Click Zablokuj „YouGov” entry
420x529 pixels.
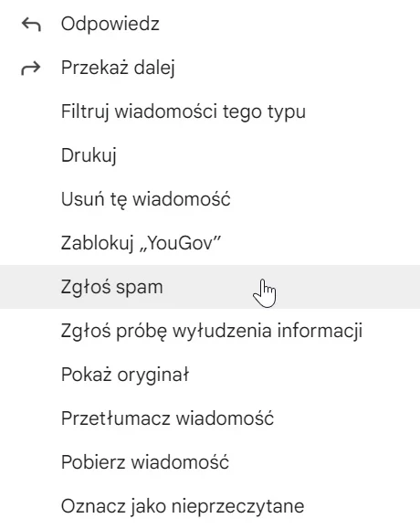pos(210,243)
